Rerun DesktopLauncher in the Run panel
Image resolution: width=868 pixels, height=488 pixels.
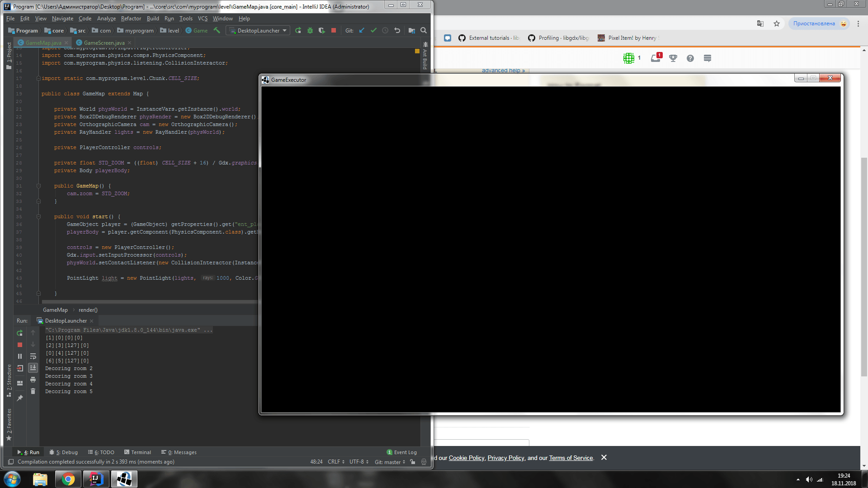pyautogui.click(x=19, y=333)
